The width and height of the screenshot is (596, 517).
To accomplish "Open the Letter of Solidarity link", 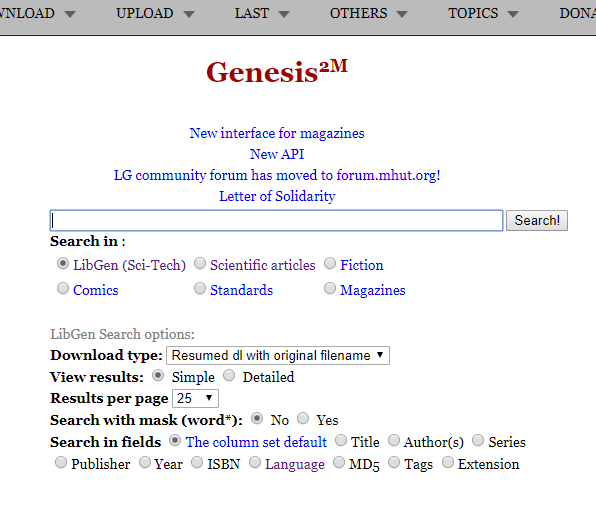I will point(277,196).
